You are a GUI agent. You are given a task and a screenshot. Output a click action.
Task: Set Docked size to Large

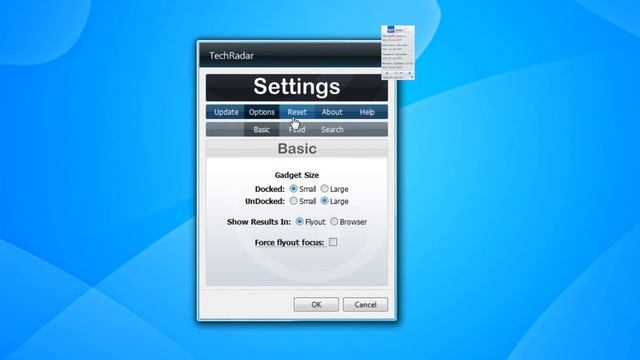pos(324,189)
